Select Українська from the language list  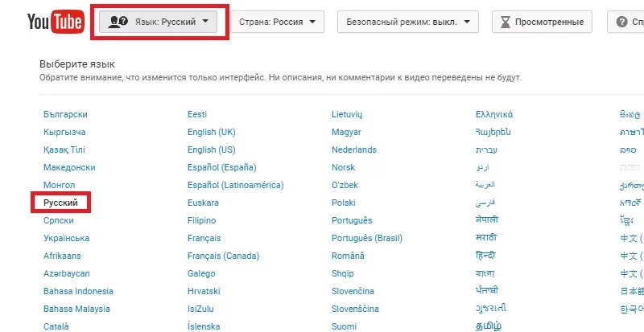(x=67, y=238)
